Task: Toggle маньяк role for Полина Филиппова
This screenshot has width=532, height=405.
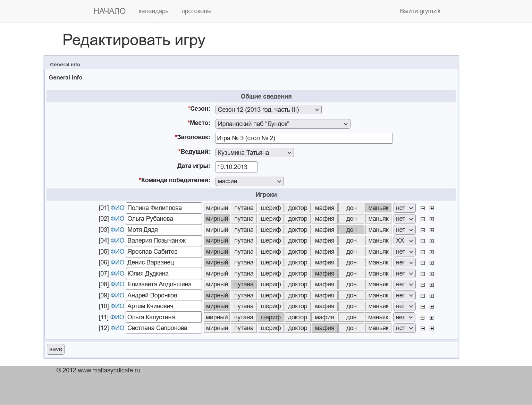Action: pos(378,208)
